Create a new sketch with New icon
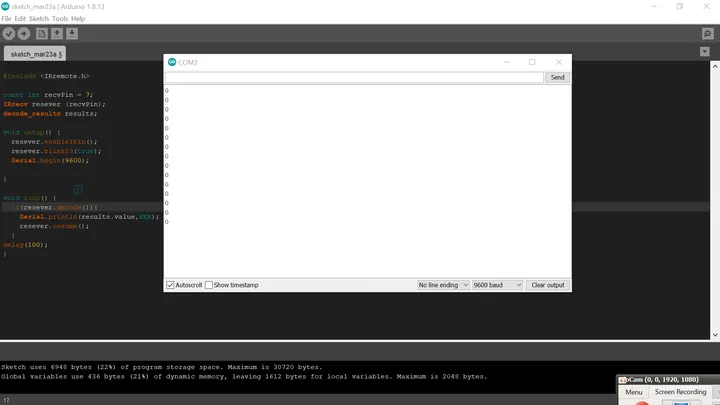This screenshot has width=720, height=405. [x=42, y=34]
